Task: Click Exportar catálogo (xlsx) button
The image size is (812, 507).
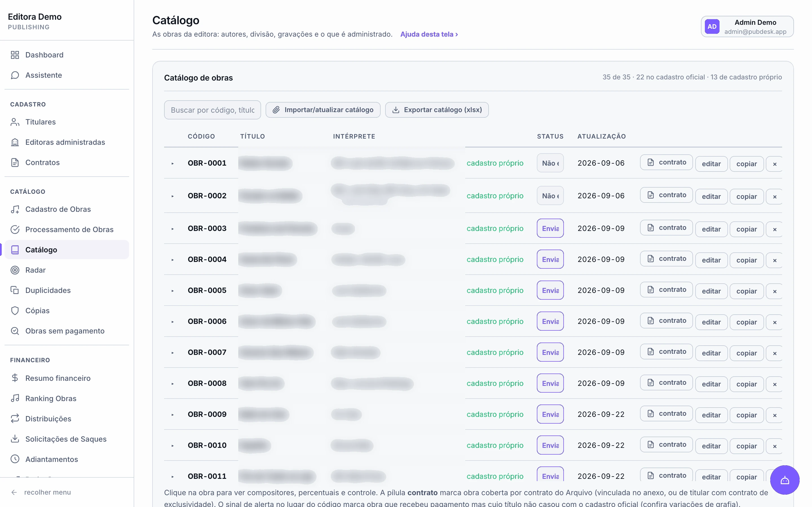Action: [x=436, y=110]
